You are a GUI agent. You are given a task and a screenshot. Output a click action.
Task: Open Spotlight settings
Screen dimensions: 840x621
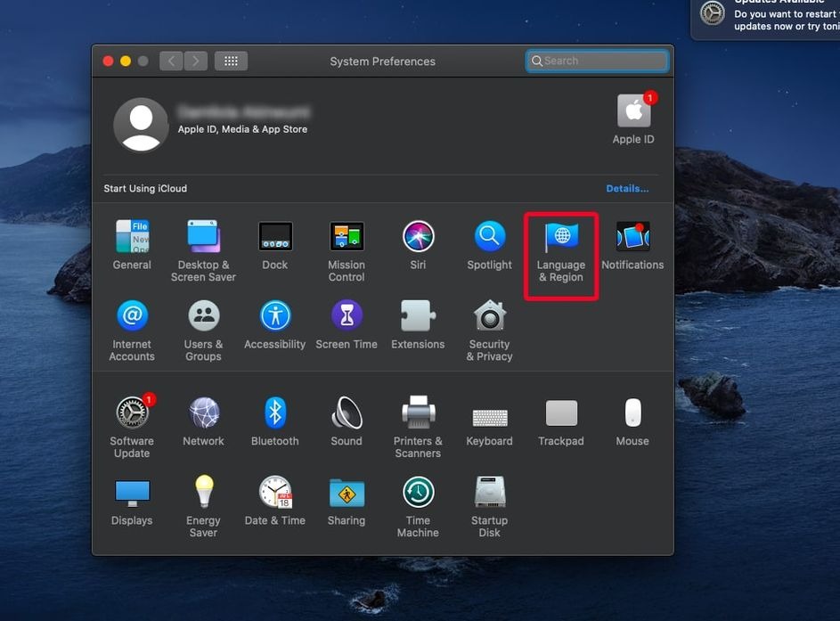(x=489, y=236)
